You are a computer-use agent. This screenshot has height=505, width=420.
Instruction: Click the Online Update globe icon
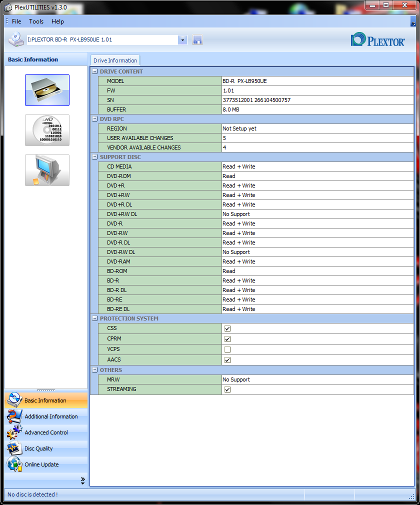14,464
